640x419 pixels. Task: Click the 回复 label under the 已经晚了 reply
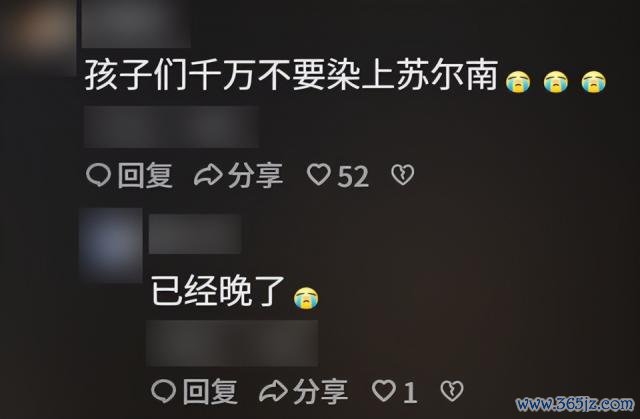click(210, 391)
